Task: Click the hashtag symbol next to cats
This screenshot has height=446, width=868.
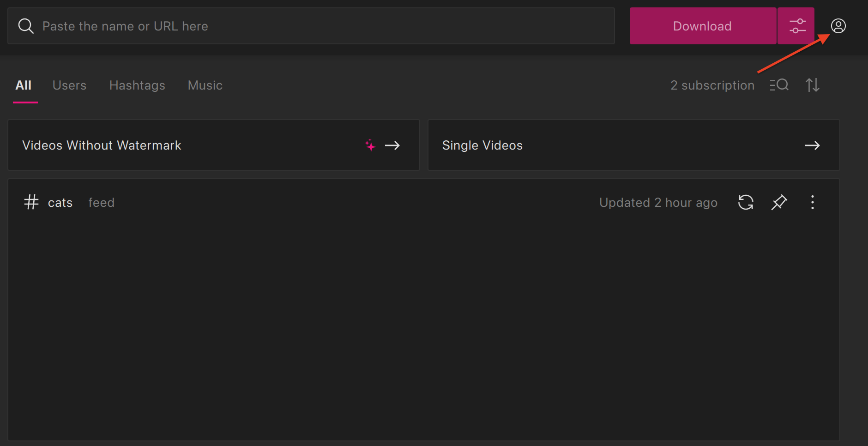Action: [30, 202]
